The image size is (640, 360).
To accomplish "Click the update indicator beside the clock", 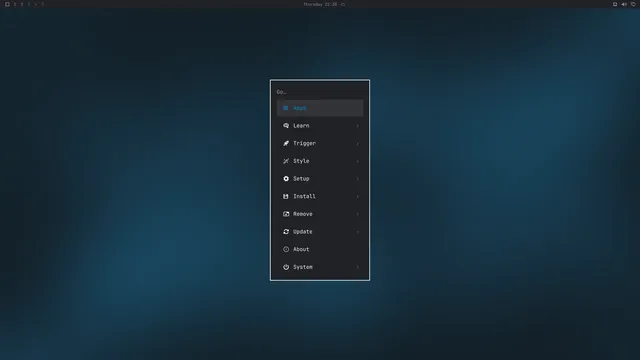I will tap(343, 4).
